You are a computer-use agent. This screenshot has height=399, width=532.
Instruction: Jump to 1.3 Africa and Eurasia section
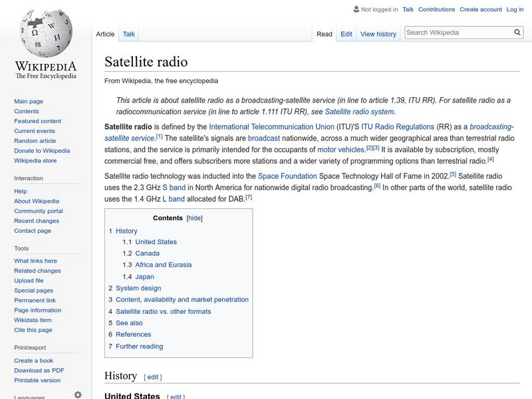tap(164, 265)
